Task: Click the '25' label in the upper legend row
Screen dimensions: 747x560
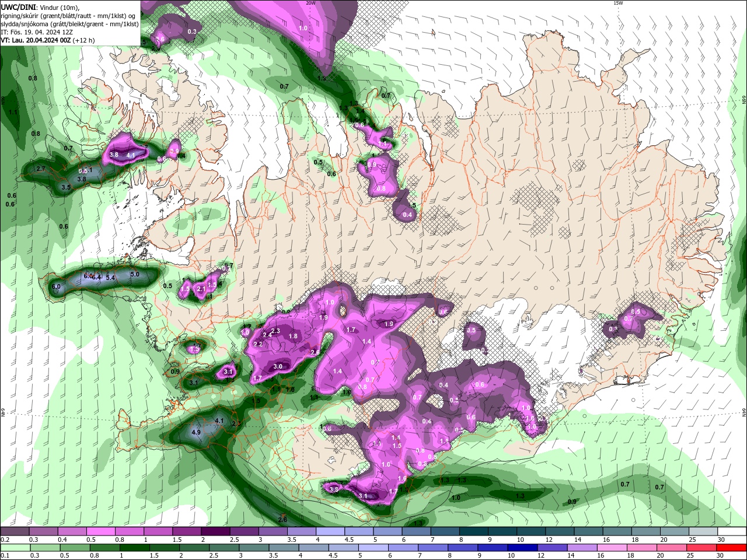Action: 692,540
